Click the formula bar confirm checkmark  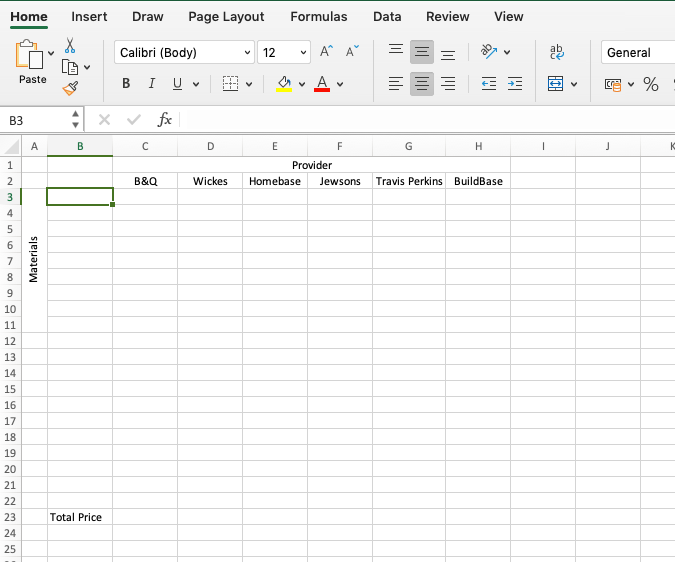[x=134, y=120]
